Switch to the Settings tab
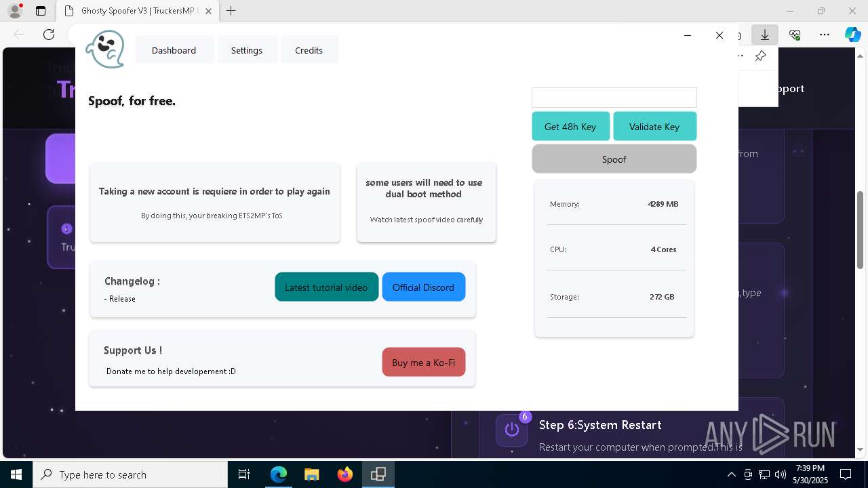The image size is (868, 488). (246, 50)
